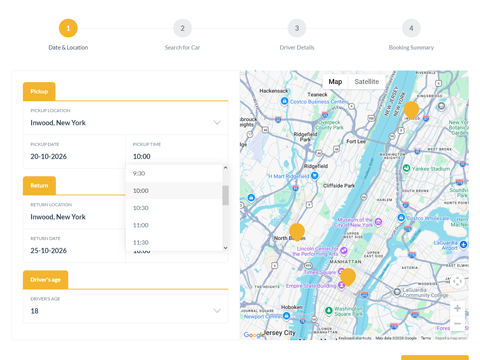The width and height of the screenshot is (480, 360).
Task: Click the Pickup Date 20-10-2026 field
Action: point(74,151)
